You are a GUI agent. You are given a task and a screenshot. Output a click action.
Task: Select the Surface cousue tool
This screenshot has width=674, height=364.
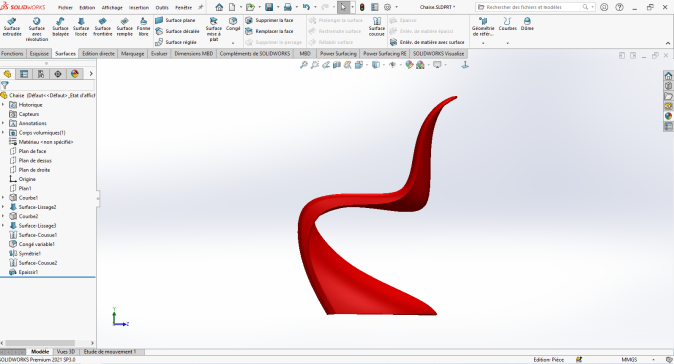pos(377,27)
